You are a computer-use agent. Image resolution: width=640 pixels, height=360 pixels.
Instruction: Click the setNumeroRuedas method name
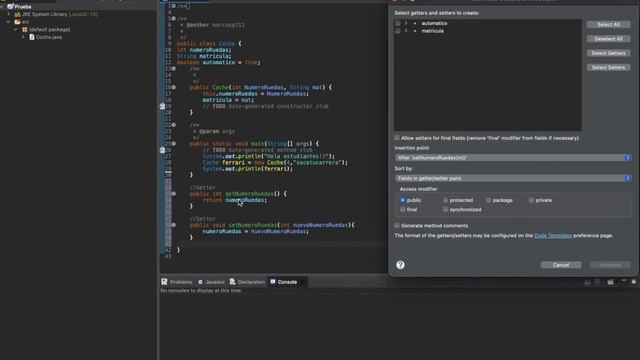coord(252,225)
